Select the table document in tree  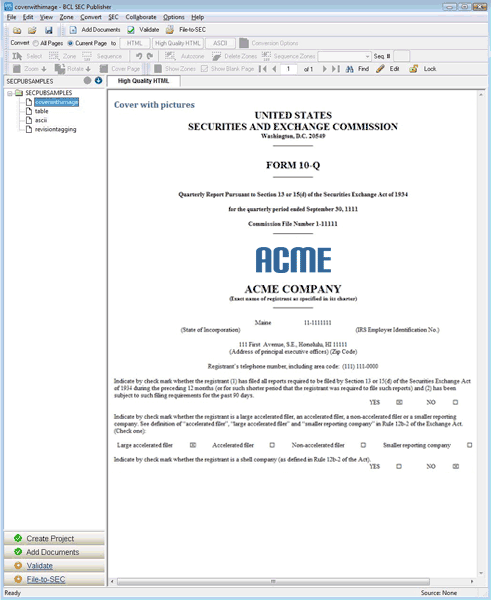pos(41,111)
